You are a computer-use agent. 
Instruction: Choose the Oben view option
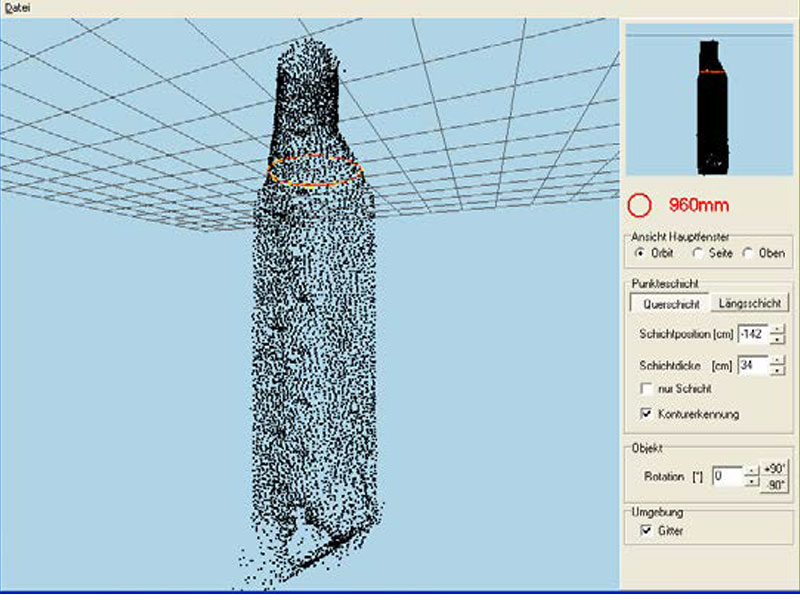click(748, 253)
